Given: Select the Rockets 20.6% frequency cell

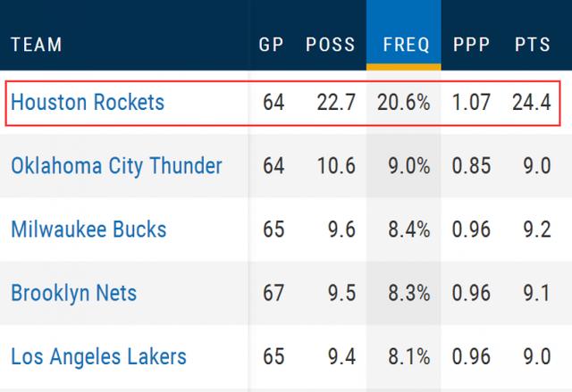Looking at the screenshot, I should point(403,102).
